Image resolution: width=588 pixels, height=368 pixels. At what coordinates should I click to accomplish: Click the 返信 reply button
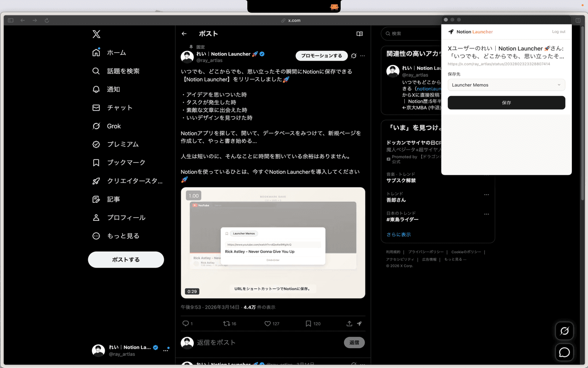coord(354,342)
